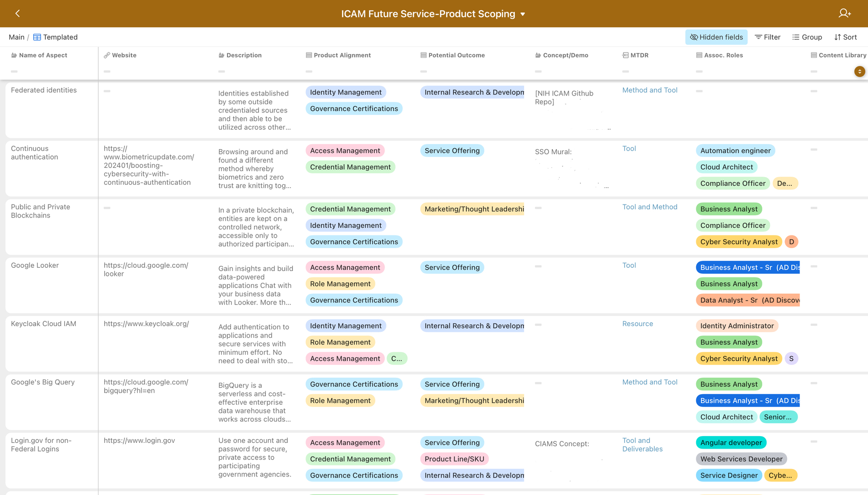Click the orange expand row-height button
The image size is (868, 495).
pos(859,71)
